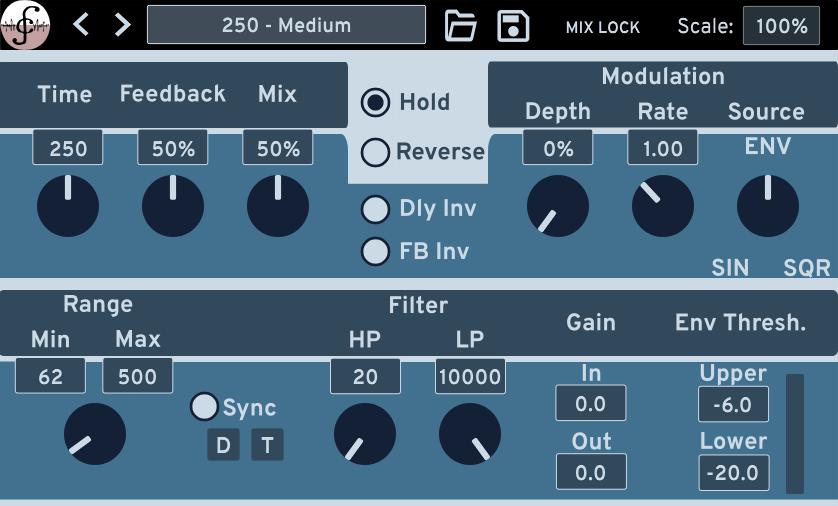Screen dimensions: 838x506
Task: Click the Feedback knob
Action: [x=173, y=206]
